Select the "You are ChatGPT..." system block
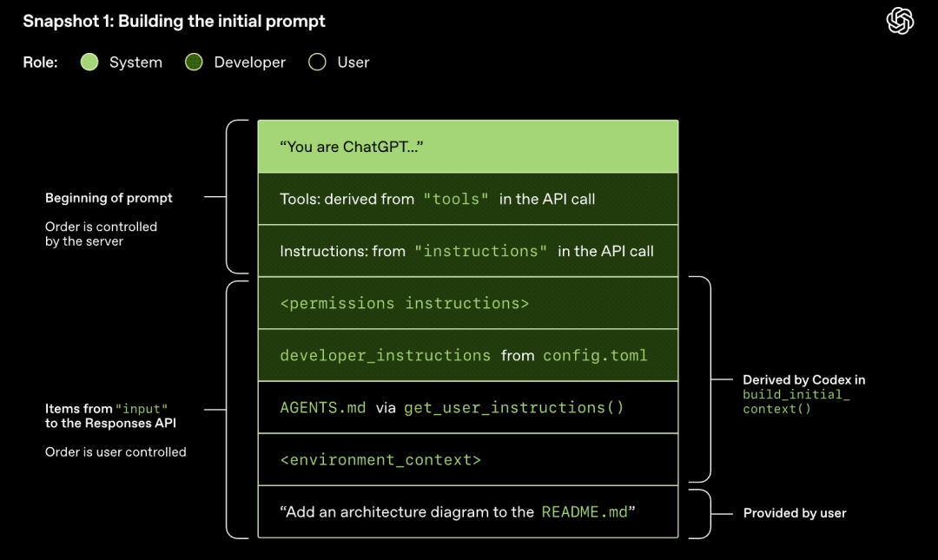Viewport: 938px width, 560px height. [x=467, y=147]
